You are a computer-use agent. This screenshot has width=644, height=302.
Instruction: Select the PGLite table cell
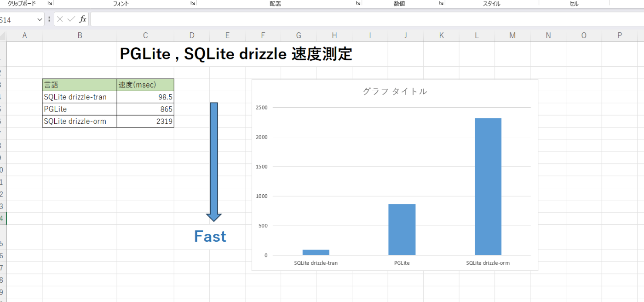click(x=80, y=109)
